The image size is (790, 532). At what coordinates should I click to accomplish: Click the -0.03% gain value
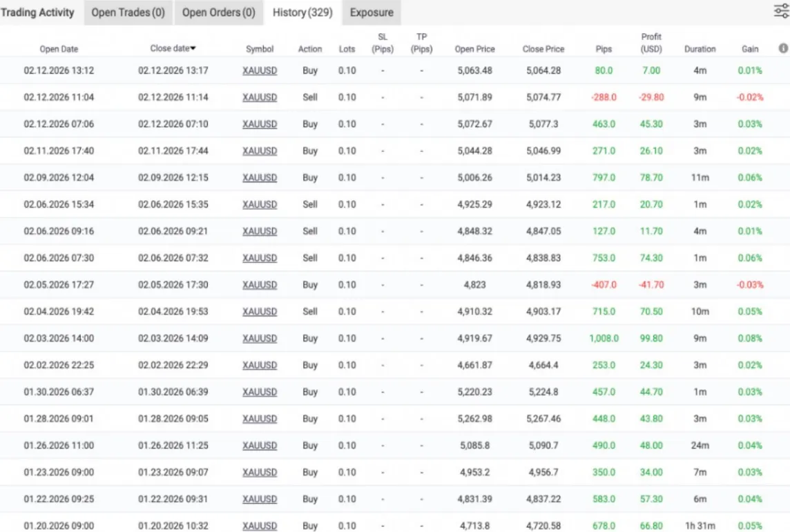tap(750, 285)
